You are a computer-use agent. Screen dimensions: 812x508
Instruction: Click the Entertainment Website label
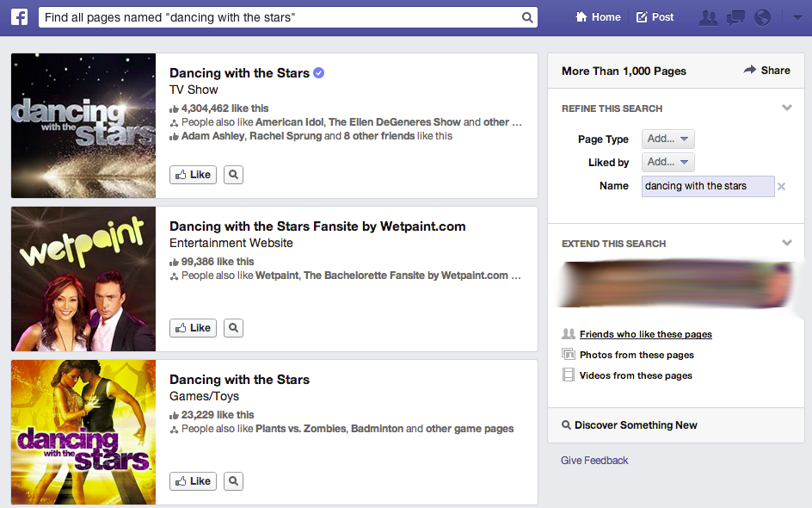[231, 243]
